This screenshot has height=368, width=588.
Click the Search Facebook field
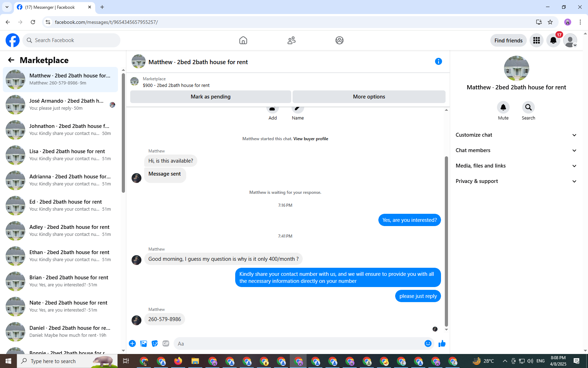(x=71, y=40)
